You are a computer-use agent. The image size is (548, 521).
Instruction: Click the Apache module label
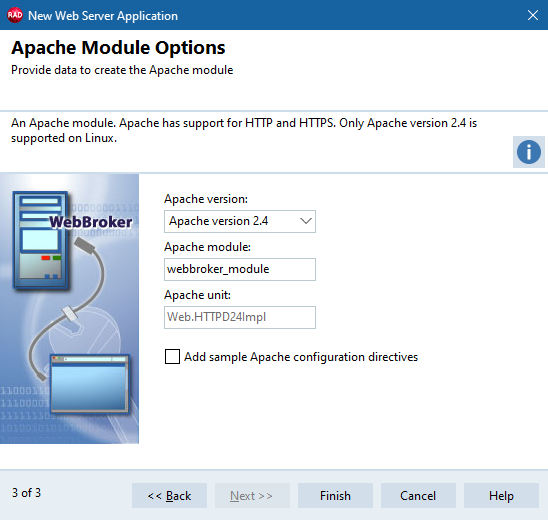coord(207,247)
